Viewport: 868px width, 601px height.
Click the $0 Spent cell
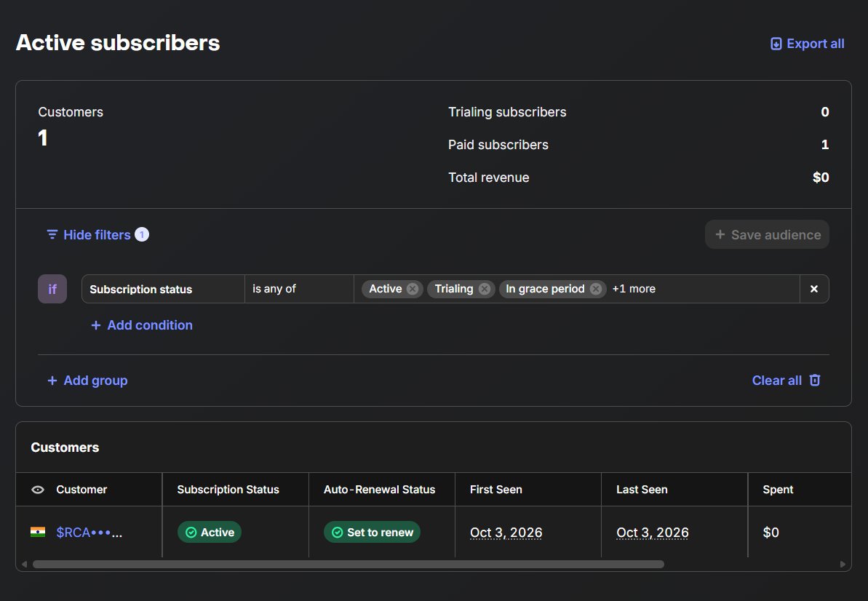coord(771,533)
